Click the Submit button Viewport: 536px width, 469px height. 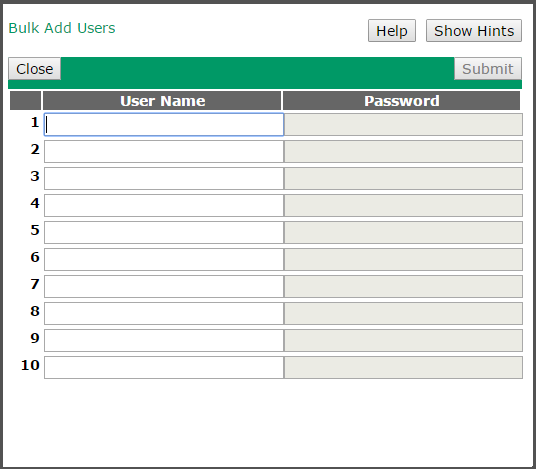click(x=488, y=69)
